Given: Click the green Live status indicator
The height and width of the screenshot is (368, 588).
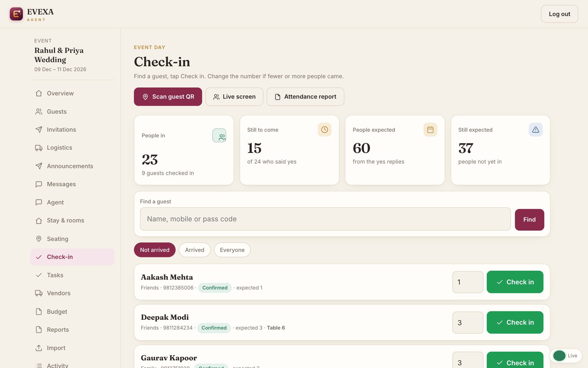Looking at the screenshot, I should pyautogui.click(x=559, y=356).
